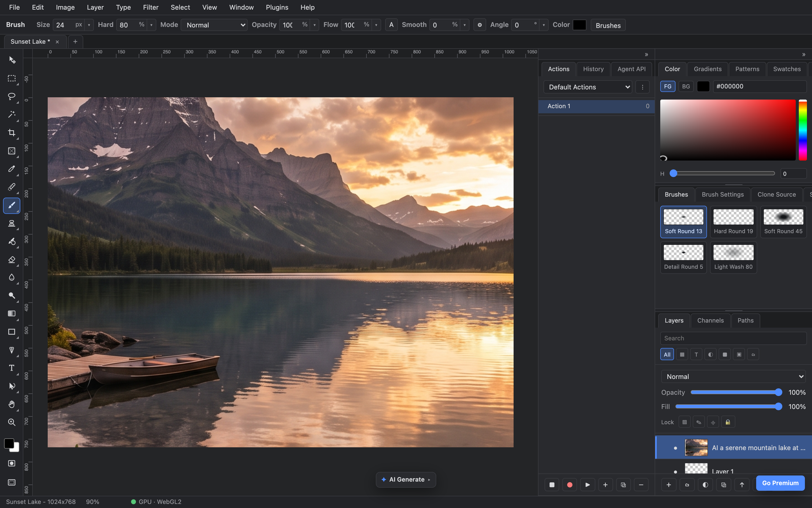
Task: Switch color target to BG
Action: [x=686, y=86]
